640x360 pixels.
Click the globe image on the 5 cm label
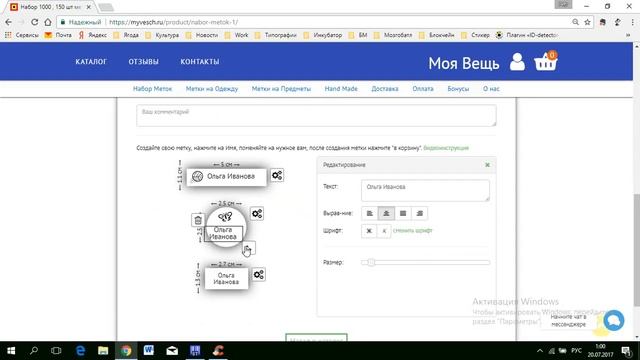198,176
